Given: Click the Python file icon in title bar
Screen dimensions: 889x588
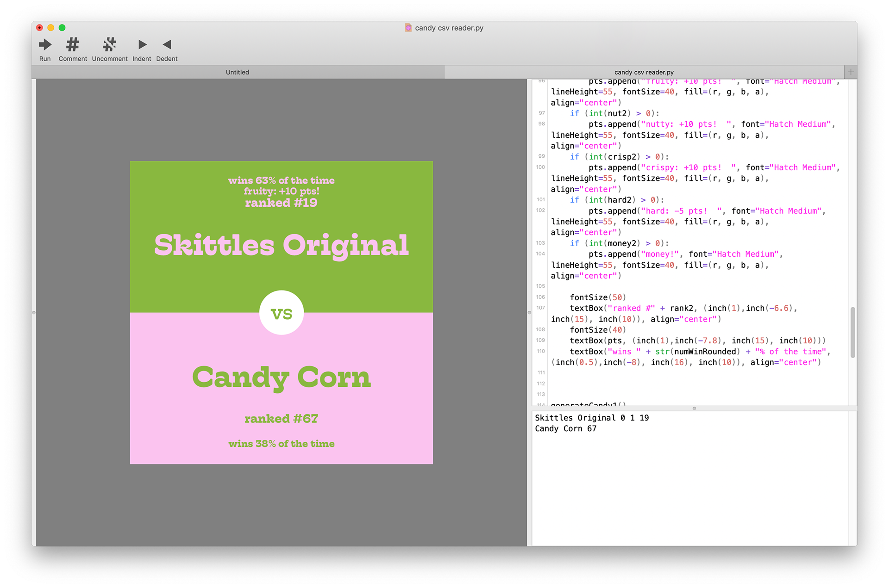Looking at the screenshot, I should tap(408, 28).
